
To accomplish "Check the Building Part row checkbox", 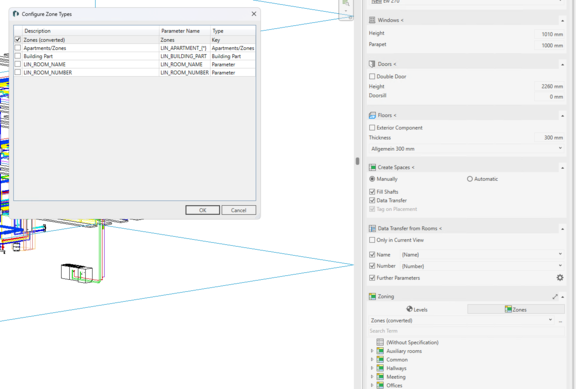I will tap(18, 56).
